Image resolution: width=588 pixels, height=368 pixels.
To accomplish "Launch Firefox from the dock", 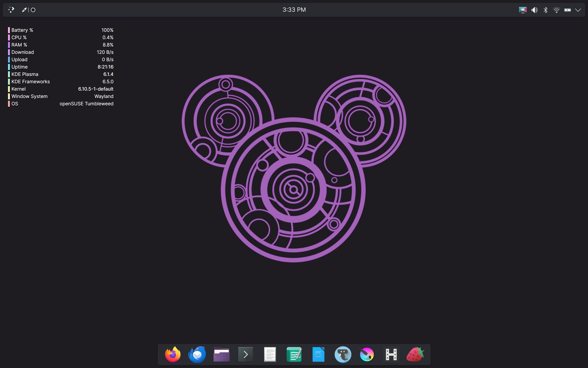I will click(173, 355).
